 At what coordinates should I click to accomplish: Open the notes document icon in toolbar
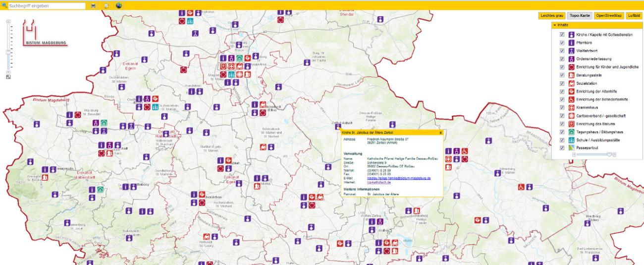pos(106,5)
